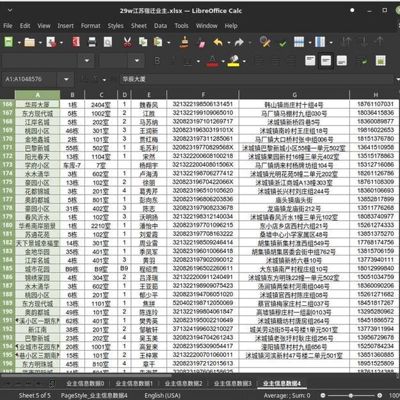Click the Copy icon
The image size is (400, 400).
(143, 42)
